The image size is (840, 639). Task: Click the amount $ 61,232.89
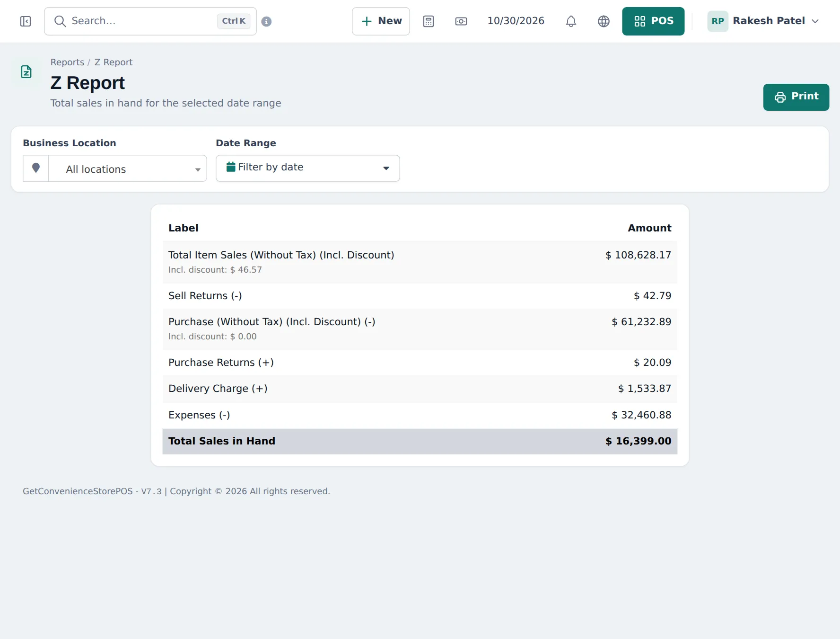coord(641,321)
